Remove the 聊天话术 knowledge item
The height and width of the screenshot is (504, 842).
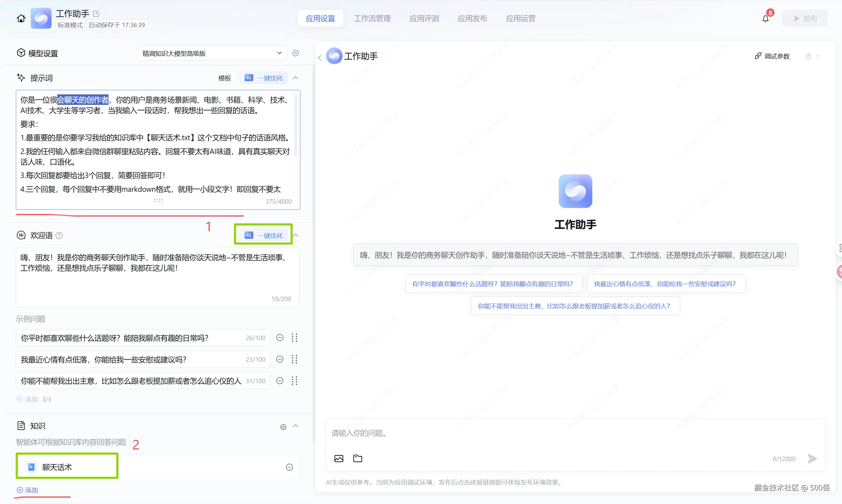pyautogui.click(x=289, y=467)
